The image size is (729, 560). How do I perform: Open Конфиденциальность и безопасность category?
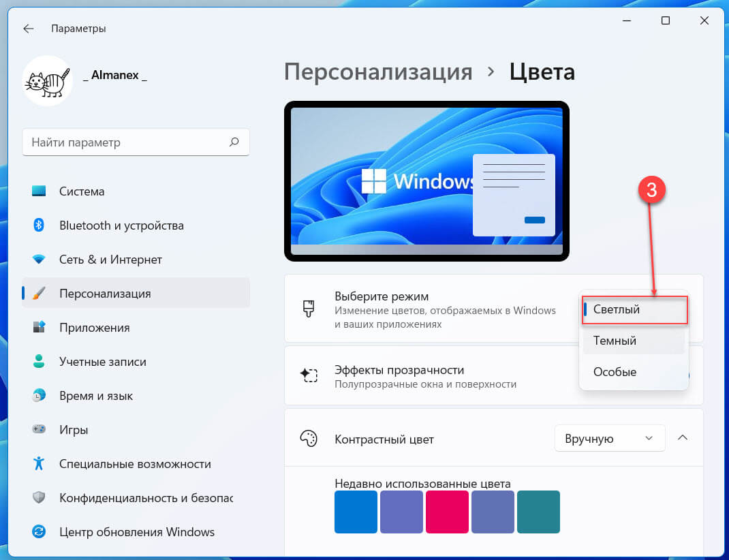(x=136, y=497)
